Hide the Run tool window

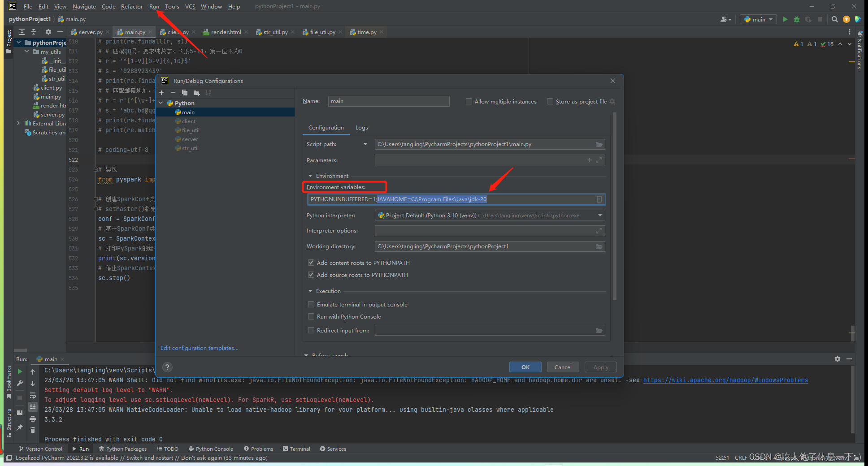(x=849, y=359)
